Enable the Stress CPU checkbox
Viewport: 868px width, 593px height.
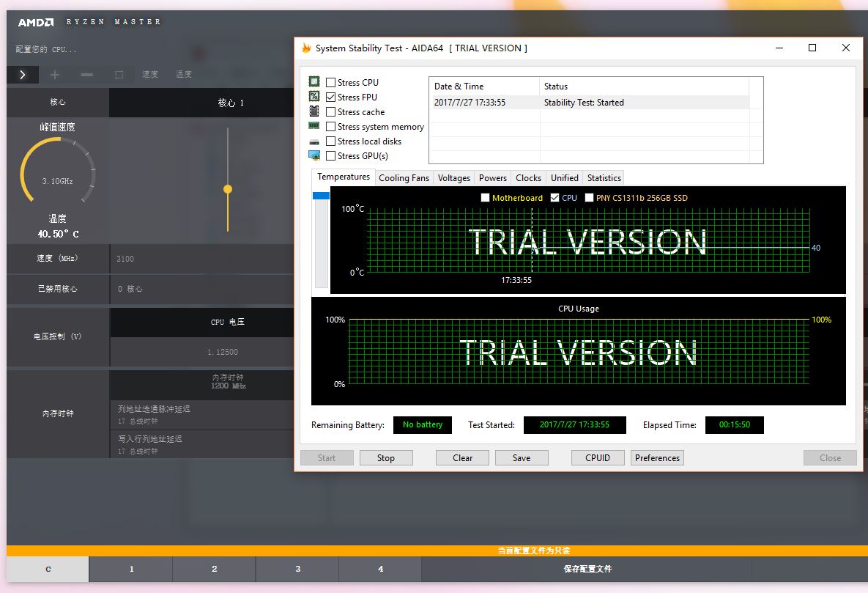pos(330,82)
